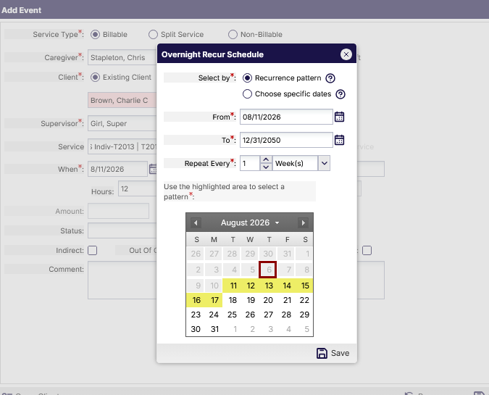The width and height of the screenshot is (489, 395).
Task: Open help for Choose specific dates
Action: tap(340, 94)
